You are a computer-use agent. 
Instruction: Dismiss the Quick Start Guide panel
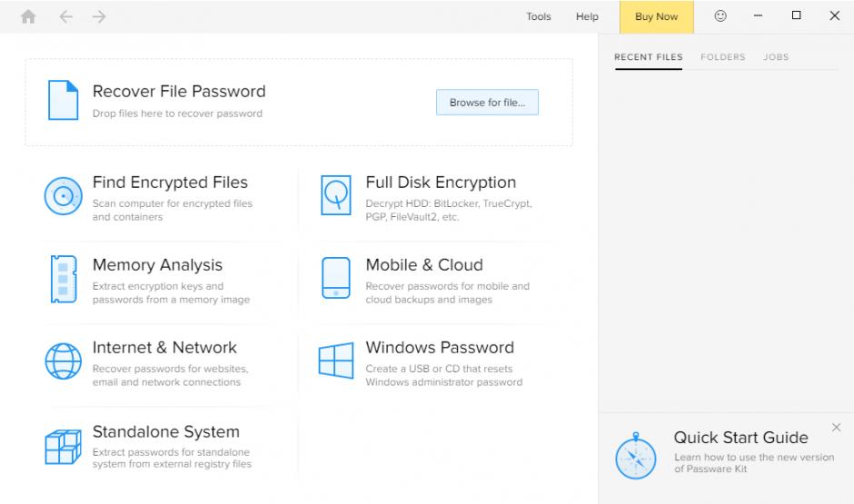pyautogui.click(x=836, y=428)
